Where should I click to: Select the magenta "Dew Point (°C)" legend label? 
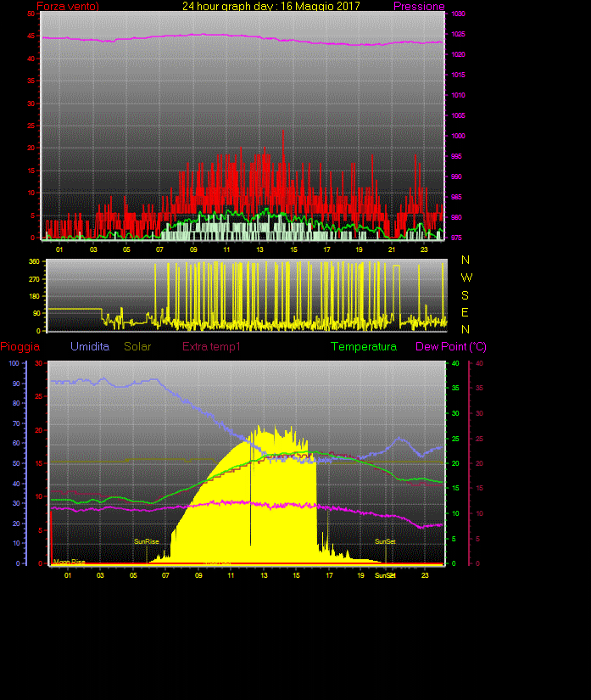(x=451, y=346)
